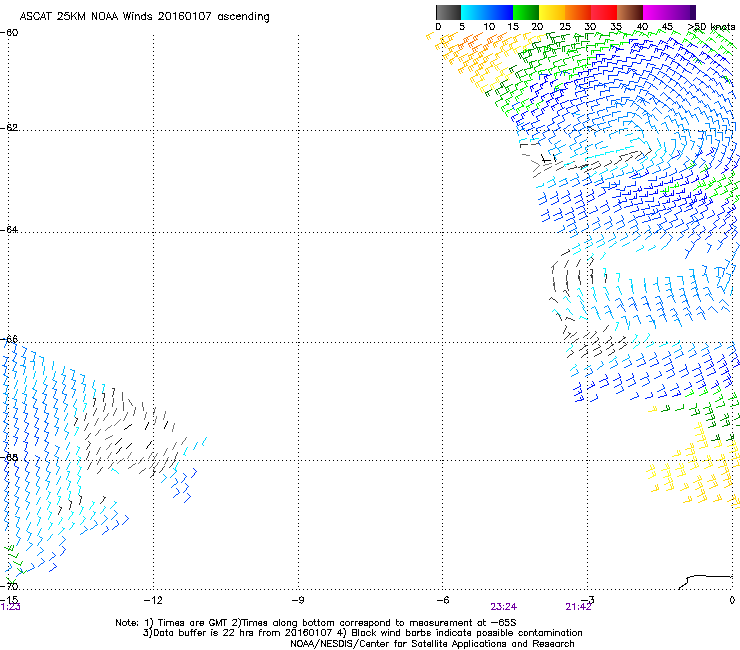Select the purple pass time '21:42'

click(x=578, y=607)
